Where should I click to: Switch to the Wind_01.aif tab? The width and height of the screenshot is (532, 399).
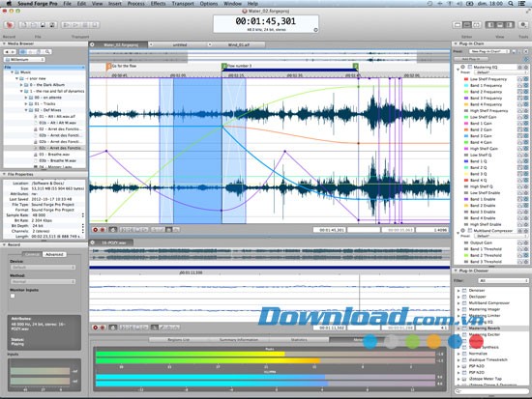239,44
